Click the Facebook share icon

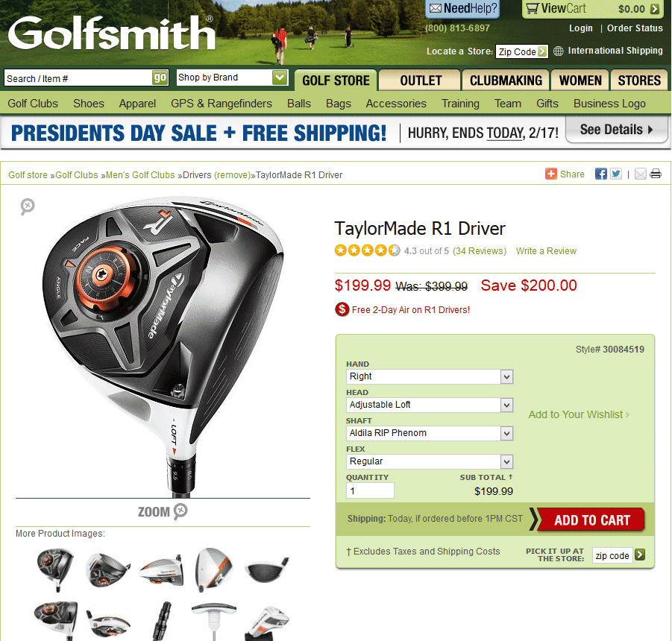tap(601, 174)
